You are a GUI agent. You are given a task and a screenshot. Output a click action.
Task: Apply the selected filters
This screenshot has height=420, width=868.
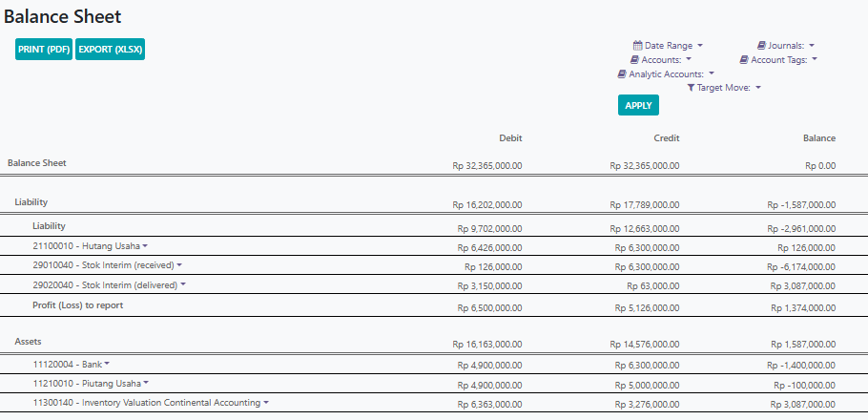click(638, 105)
